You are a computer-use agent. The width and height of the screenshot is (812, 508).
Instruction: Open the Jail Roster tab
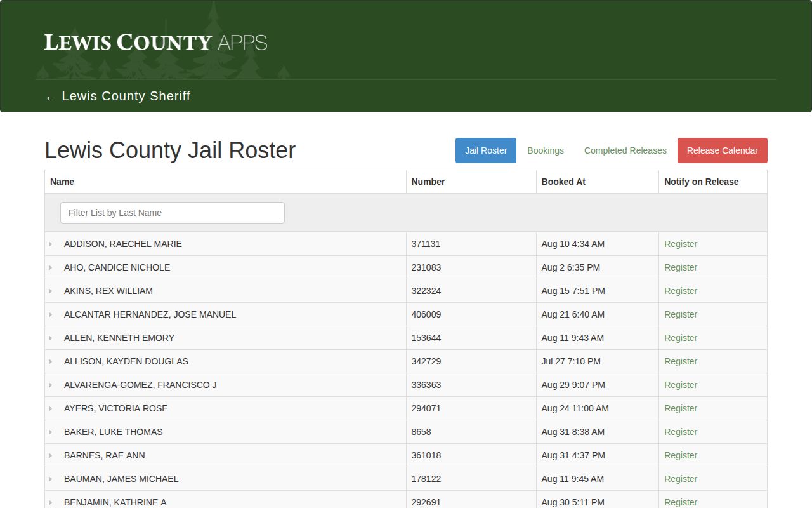click(486, 150)
